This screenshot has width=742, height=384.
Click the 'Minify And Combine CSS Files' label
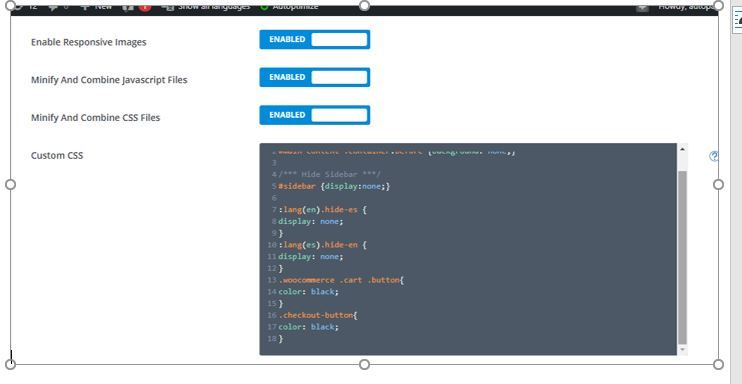[95, 118]
